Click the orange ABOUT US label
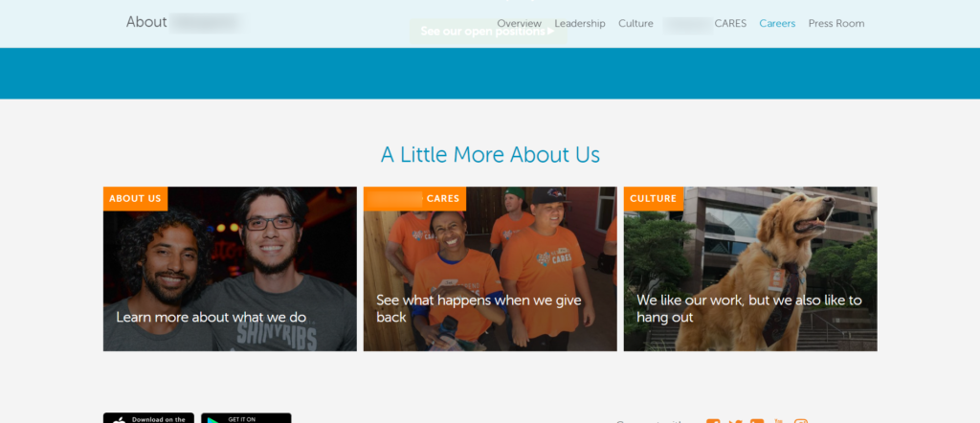 pyautogui.click(x=135, y=199)
